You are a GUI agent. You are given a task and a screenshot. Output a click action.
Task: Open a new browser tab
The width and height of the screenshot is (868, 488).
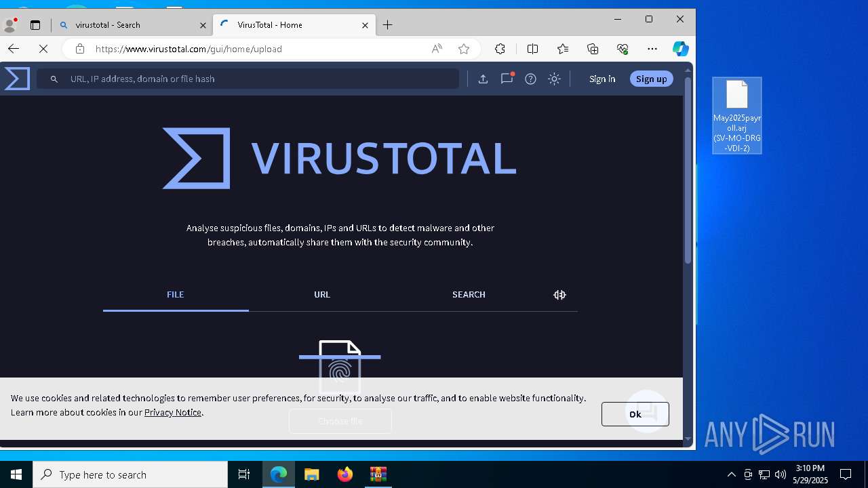click(387, 25)
